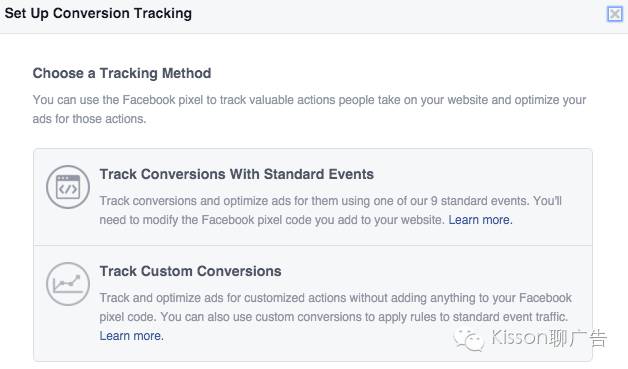The height and width of the screenshot is (369, 628).
Task: Click the Kisson watermark text
Action: pos(549,338)
